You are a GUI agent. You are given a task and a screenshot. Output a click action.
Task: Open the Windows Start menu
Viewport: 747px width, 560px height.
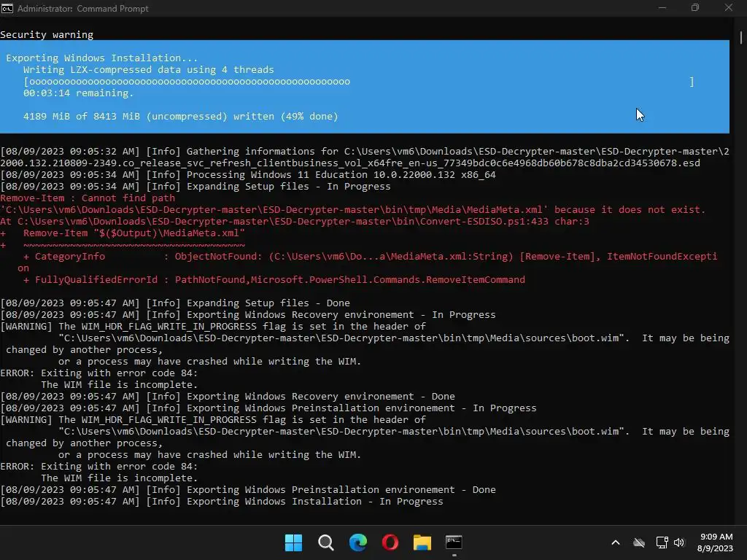(x=293, y=542)
